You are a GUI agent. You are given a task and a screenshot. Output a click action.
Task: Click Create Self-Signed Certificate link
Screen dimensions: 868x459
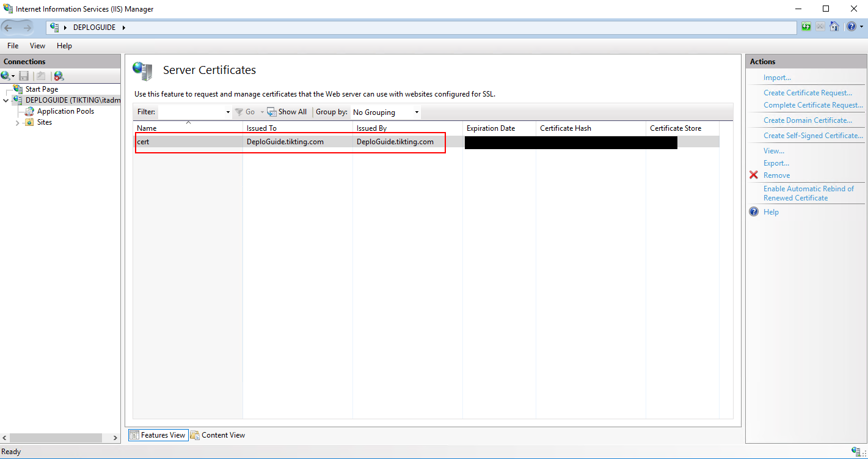pyautogui.click(x=813, y=136)
